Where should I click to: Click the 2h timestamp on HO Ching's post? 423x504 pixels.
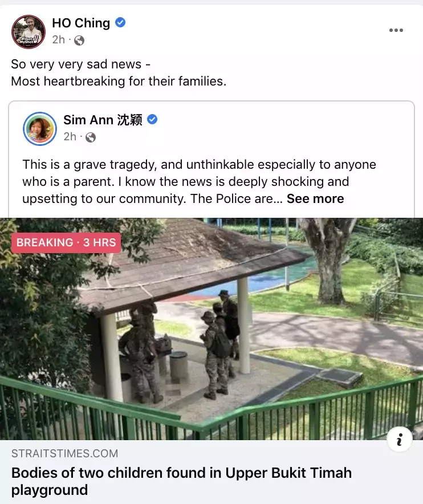59,40
